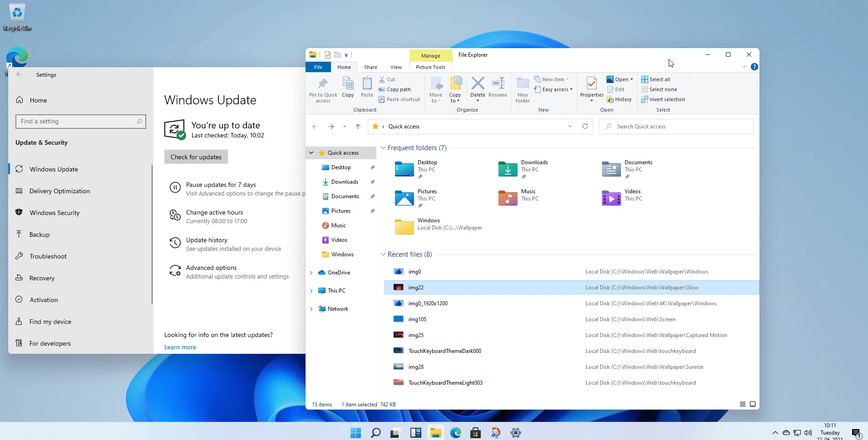Click Select none in the ribbon

[659, 89]
